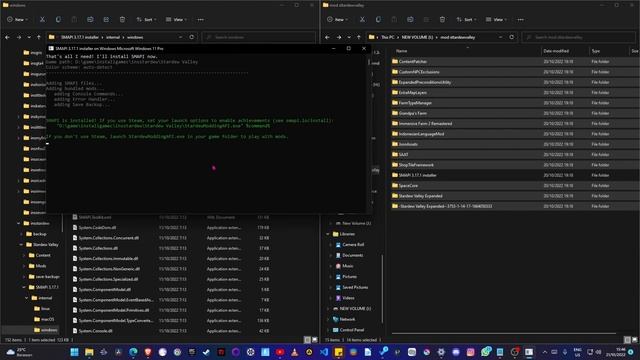640x360 pixels.
Task: Select Control Panel in right navigation pane
Action: click(x=348, y=330)
